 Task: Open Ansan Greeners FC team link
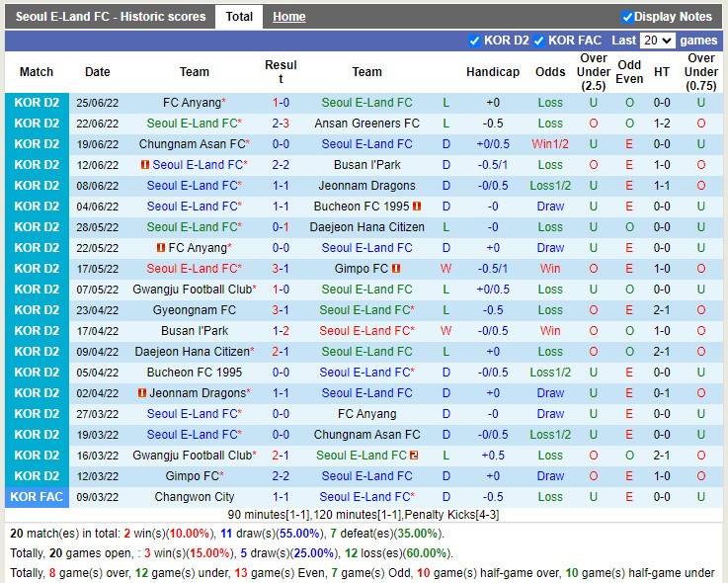click(x=366, y=124)
